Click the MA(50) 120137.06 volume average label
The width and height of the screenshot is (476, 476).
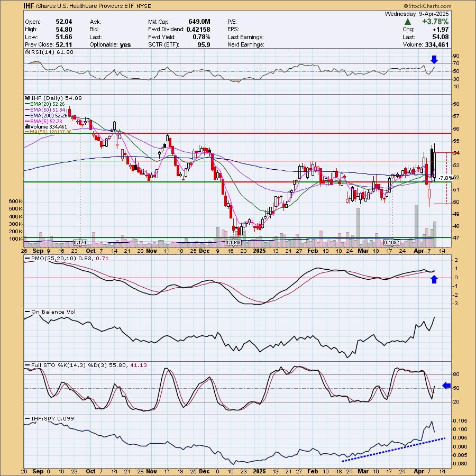coord(50,132)
